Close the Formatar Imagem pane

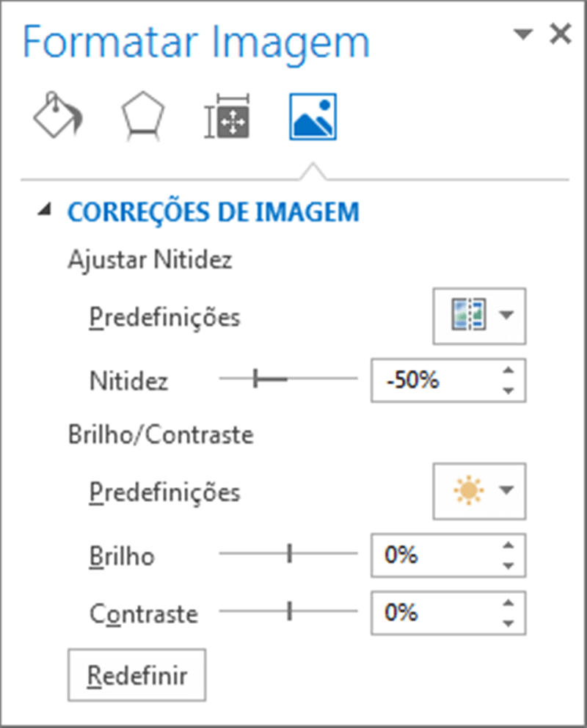560,34
